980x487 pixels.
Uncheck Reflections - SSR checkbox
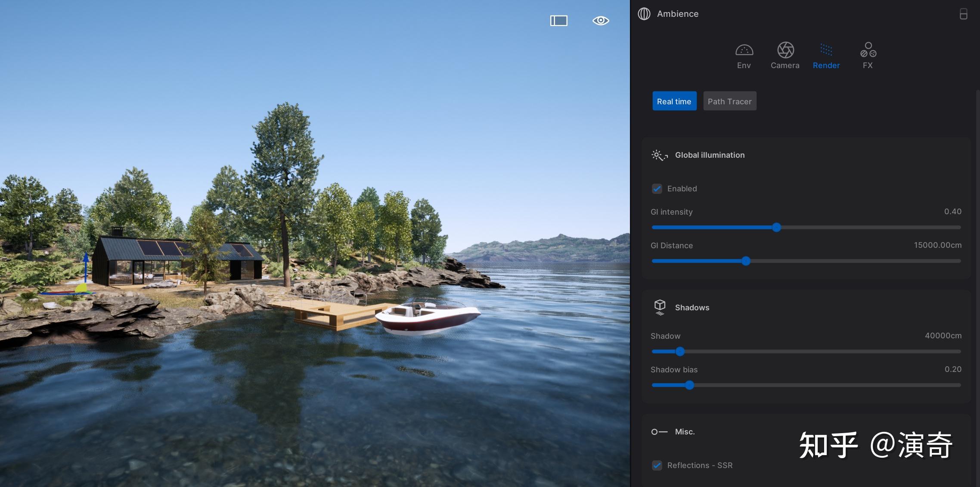[657, 465]
